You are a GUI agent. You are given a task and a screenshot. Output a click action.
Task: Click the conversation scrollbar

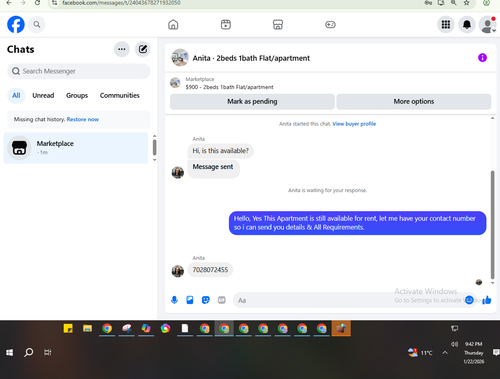pos(492,224)
